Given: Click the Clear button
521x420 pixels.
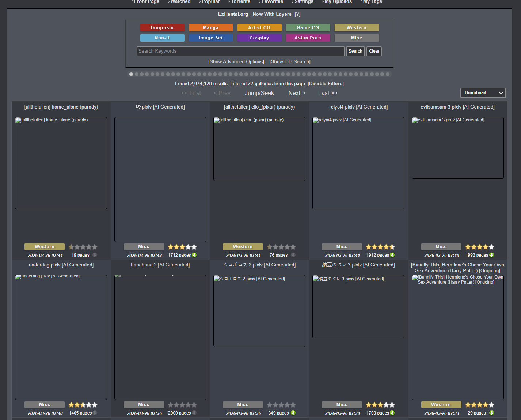Looking at the screenshot, I should pos(374,51).
